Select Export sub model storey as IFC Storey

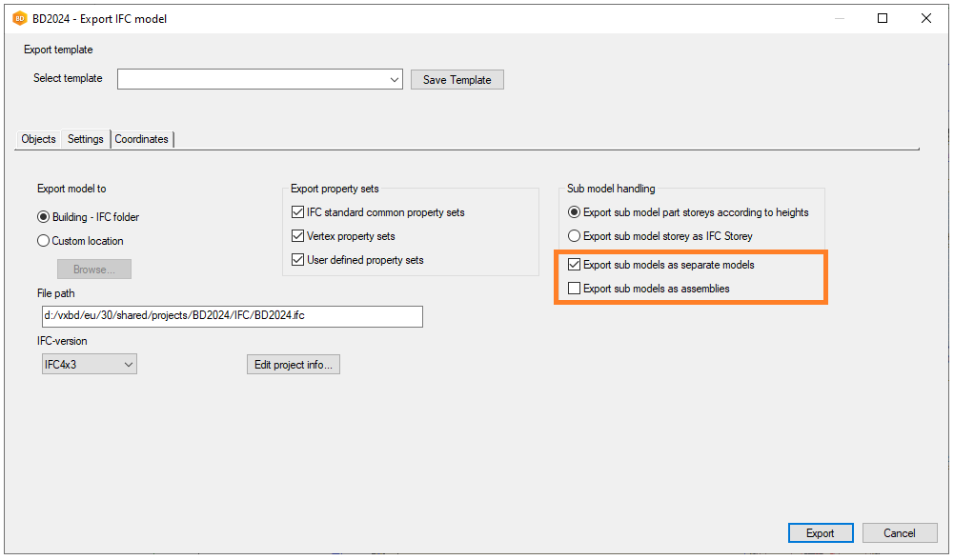coord(574,236)
